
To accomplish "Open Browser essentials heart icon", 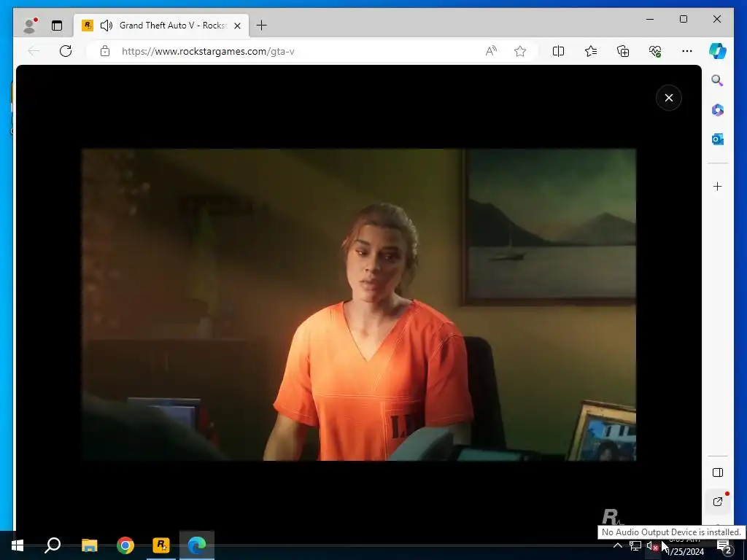I will pos(655,51).
